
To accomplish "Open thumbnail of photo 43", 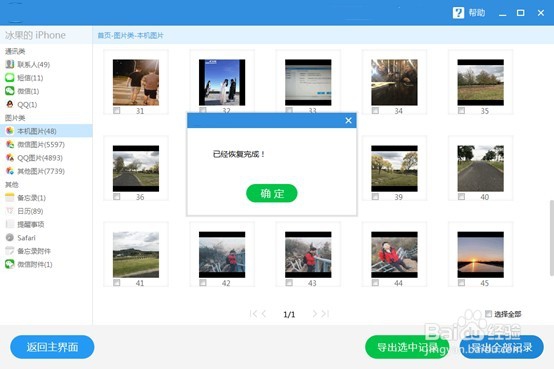I will [x=308, y=254].
